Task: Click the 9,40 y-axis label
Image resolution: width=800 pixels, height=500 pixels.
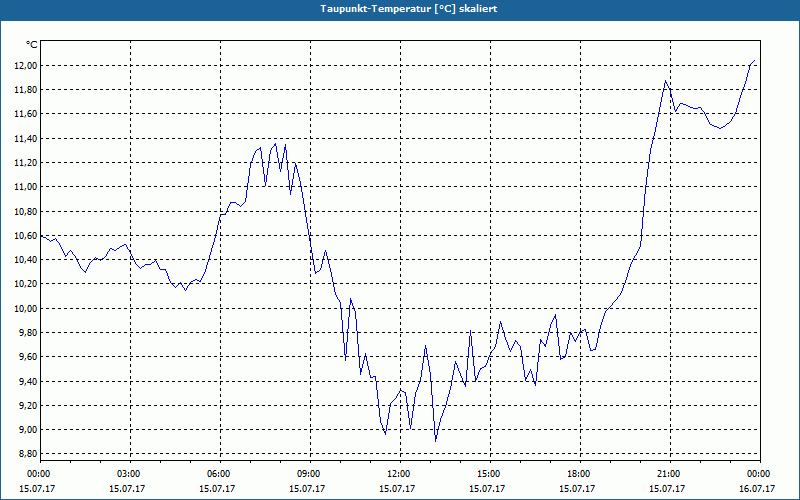Action: (x=28, y=382)
